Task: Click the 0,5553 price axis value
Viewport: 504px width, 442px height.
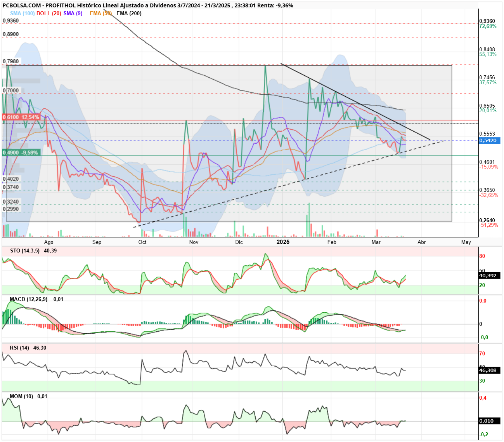Action: [487, 134]
